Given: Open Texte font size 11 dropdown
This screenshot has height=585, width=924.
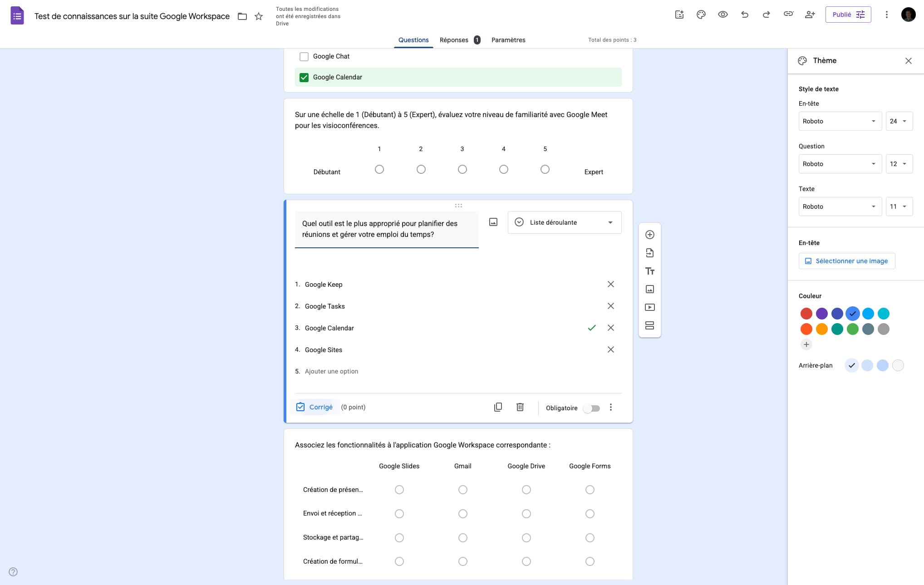Looking at the screenshot, I should [899, 206].
